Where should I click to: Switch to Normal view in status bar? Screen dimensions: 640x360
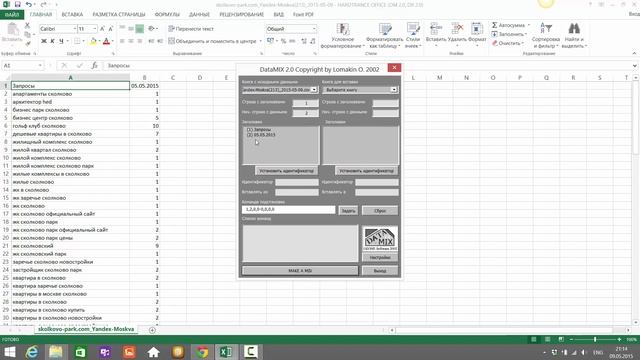(x=533, y=339)
